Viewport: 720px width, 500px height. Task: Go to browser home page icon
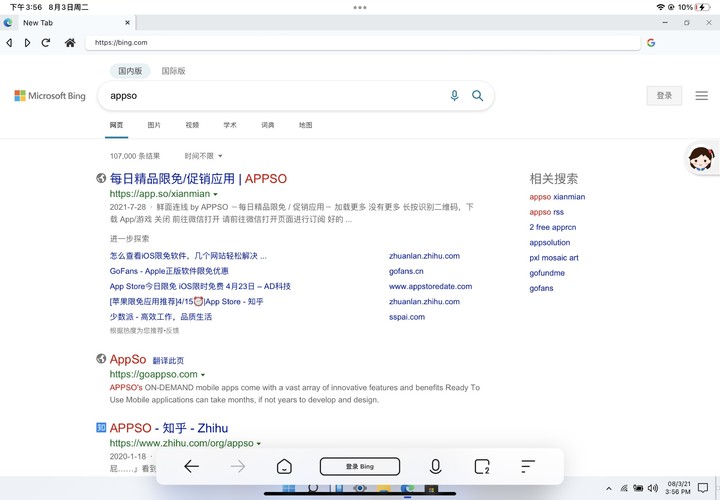click(70, 43)
